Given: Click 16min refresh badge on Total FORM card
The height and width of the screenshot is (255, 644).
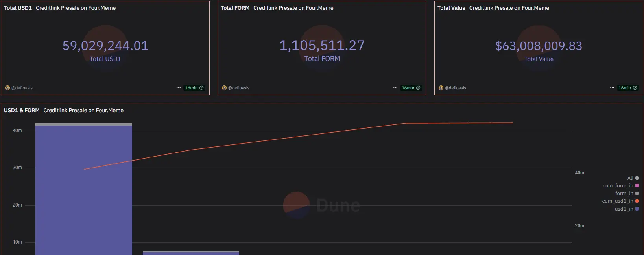Looking at the screenshot, I should click(x=411, y=88).
